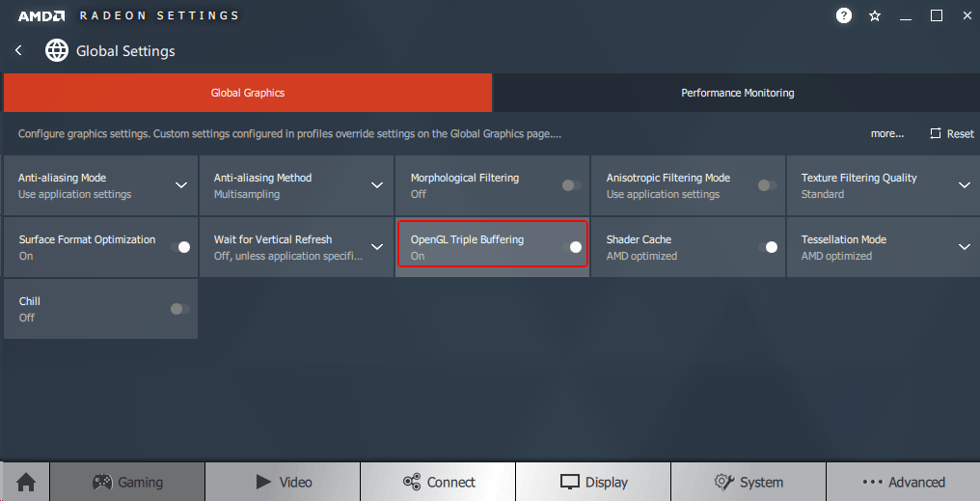980x501 pixels.
Task: Disable OpenGL Triple Buffering toggle
Action: (x=572, y=247)
